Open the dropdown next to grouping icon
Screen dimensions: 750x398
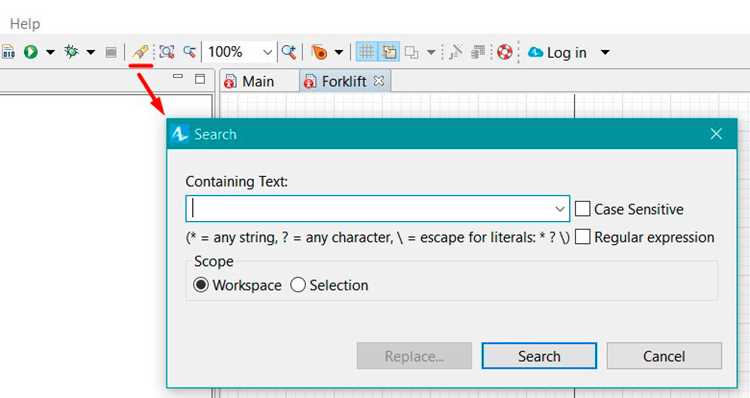coord(430,52)
